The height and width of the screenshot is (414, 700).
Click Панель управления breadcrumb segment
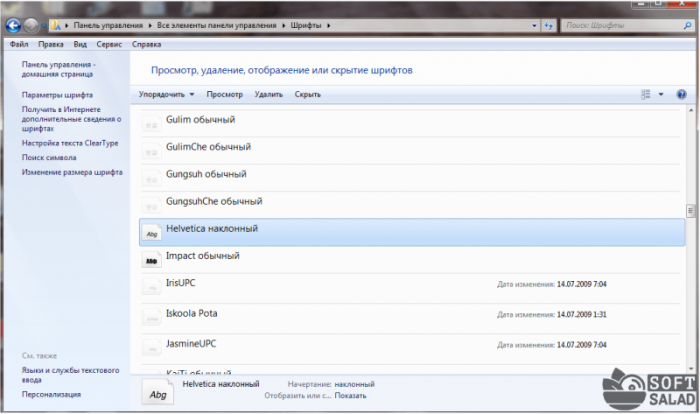108,25
